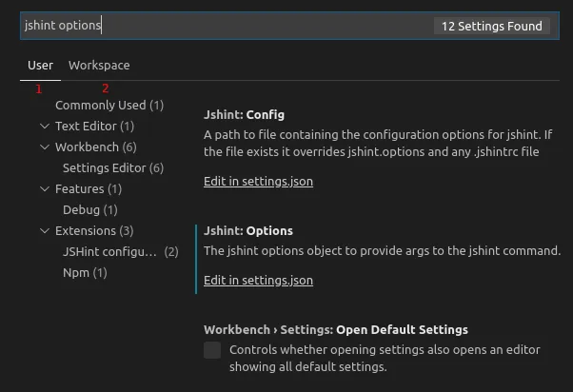
Task: Click the Jshint: Options setting title
Action: click(x=247, y=231)
